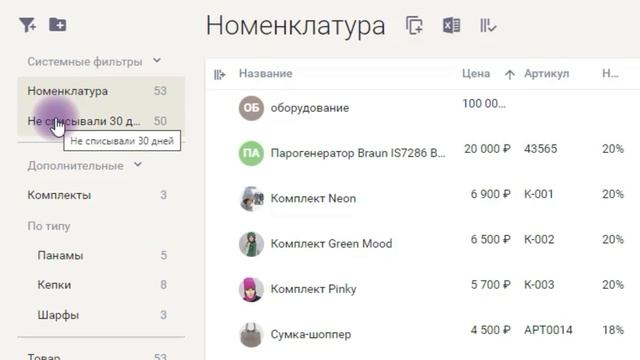Click the price 6 900 ₽
The width and height of the screenshot is (640, 360).
491,194
